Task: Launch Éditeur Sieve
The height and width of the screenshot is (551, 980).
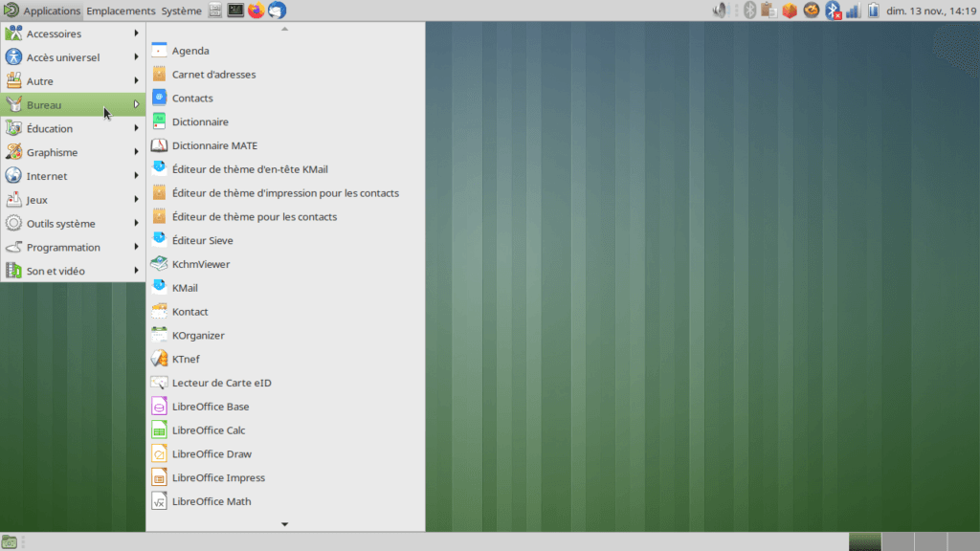Action: pyautogui.click(x=285, y=240)
